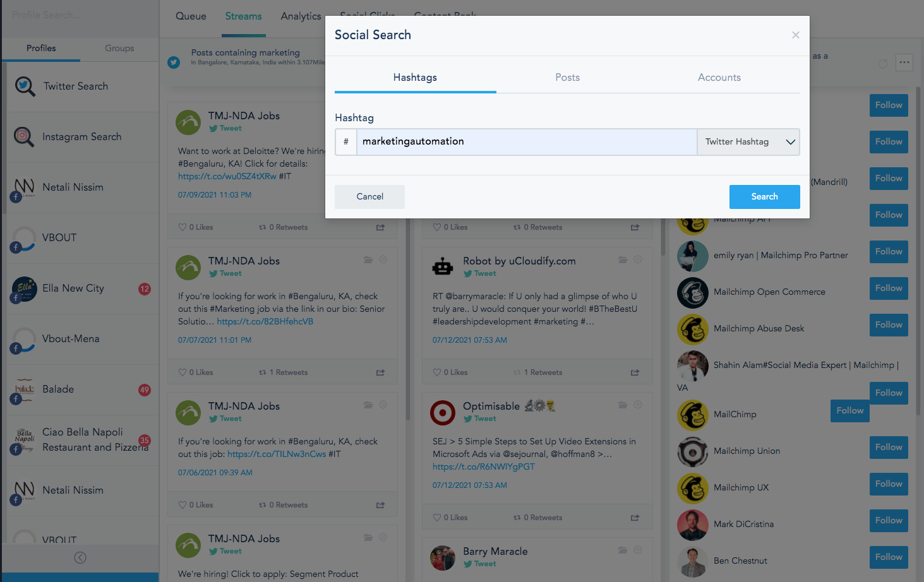
Task: Open gear icon on Senior Solutio tweet
Action: click(383, 259)
